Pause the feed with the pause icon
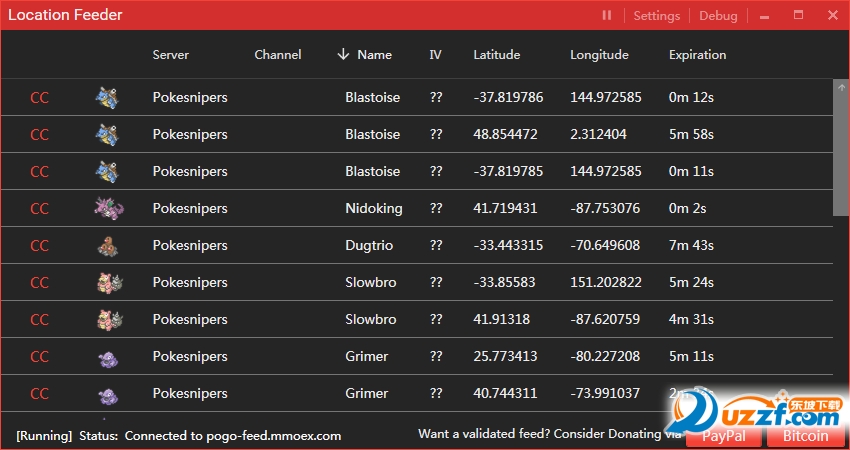Viewport: 850px width, 450px height. [607, 16]
